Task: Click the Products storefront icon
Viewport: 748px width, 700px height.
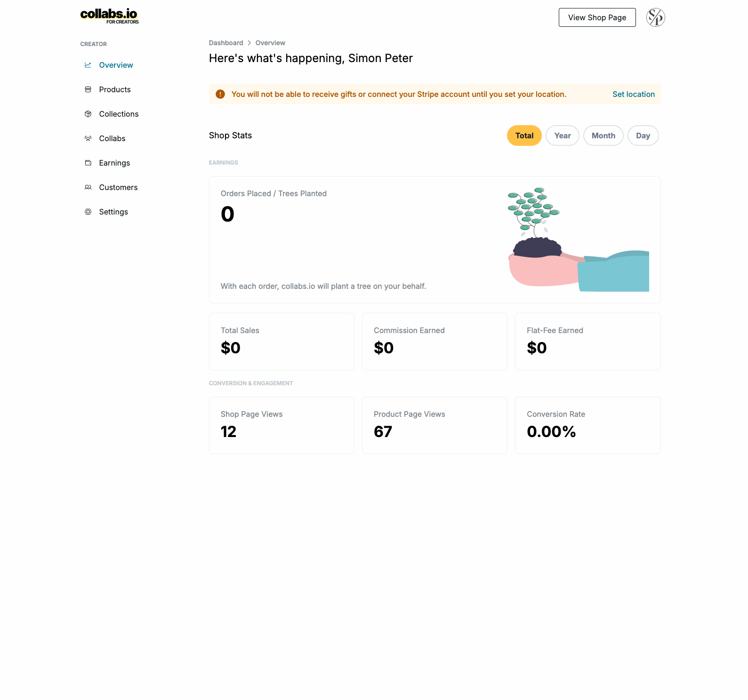Action: (88, 89)
